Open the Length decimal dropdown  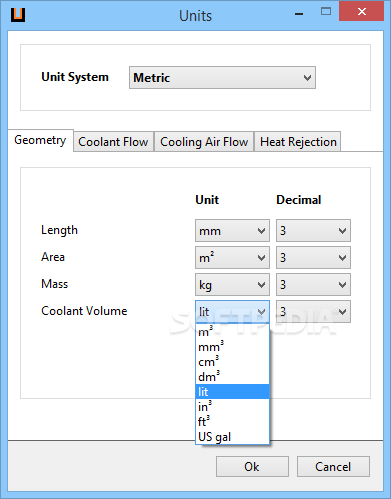pyautogui.click(x=313, y=230)
